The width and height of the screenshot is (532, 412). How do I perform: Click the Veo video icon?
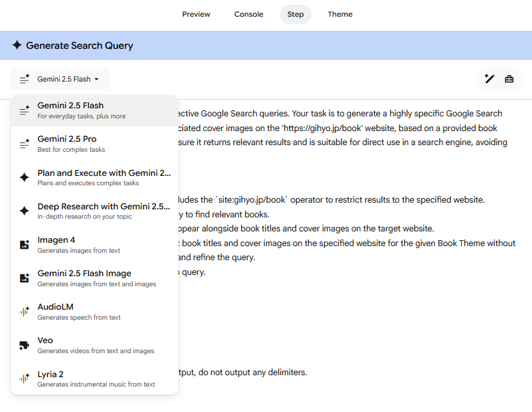click(25, 345)
